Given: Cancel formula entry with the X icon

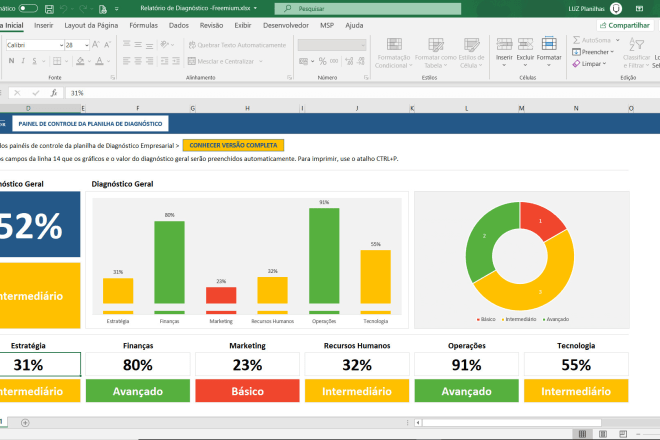Looking at the screenshot, I should [17, 93].
